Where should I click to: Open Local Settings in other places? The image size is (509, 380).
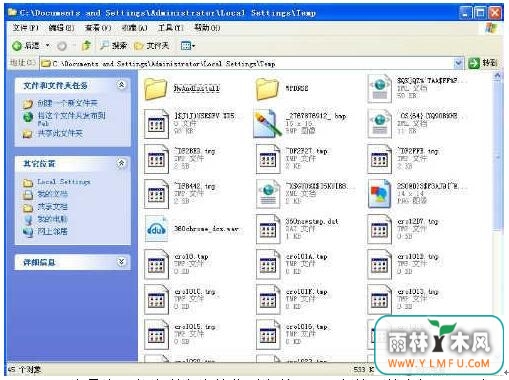pos(64,182)
